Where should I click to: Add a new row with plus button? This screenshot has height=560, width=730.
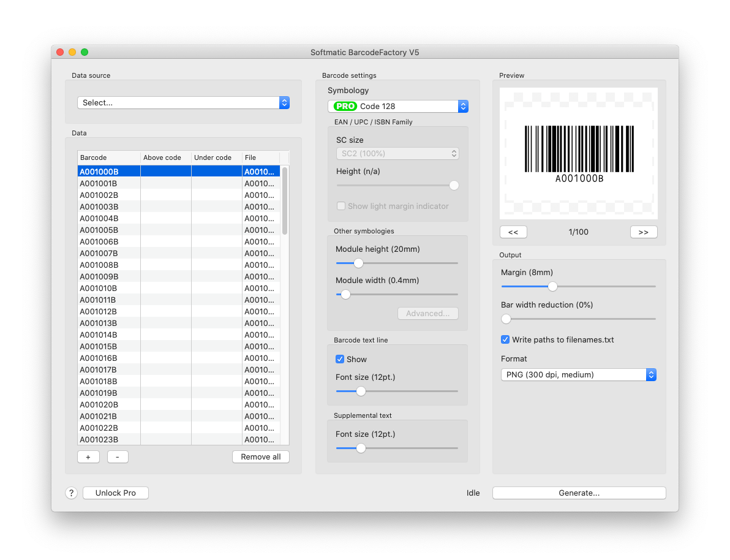(88, 457)
